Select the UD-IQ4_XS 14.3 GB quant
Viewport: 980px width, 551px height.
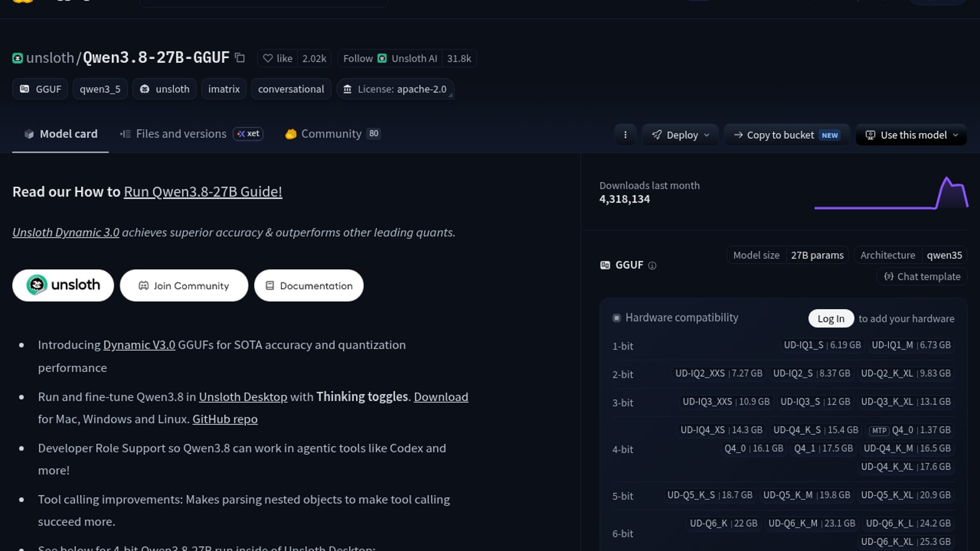click(721, 430)
